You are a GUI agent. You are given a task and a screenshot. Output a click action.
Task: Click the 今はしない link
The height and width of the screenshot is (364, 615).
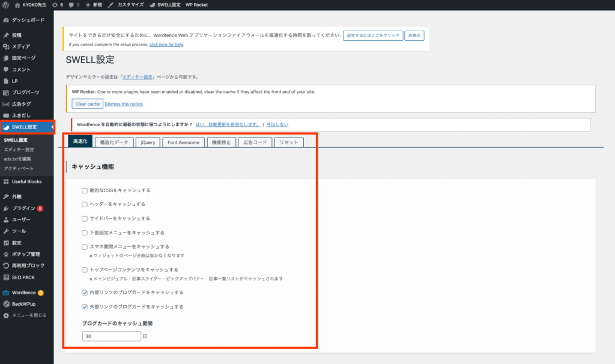coord(277,124)
